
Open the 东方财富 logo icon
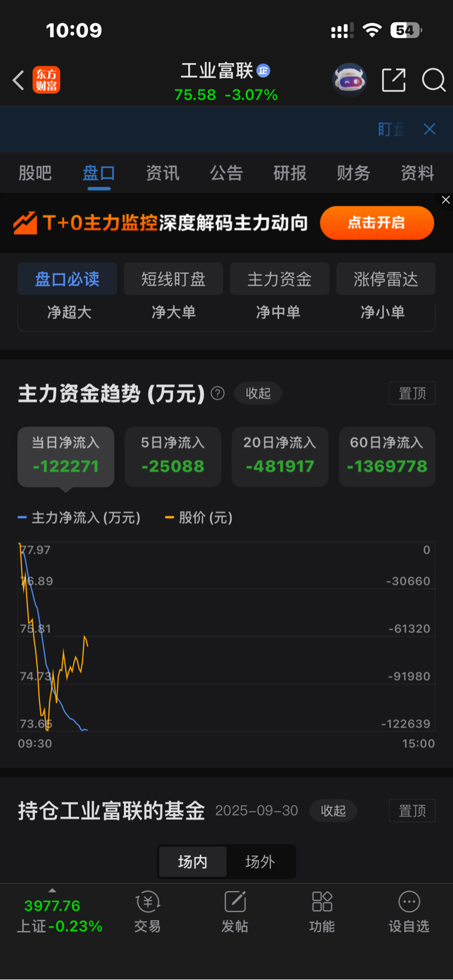click(x=46, y=80)
